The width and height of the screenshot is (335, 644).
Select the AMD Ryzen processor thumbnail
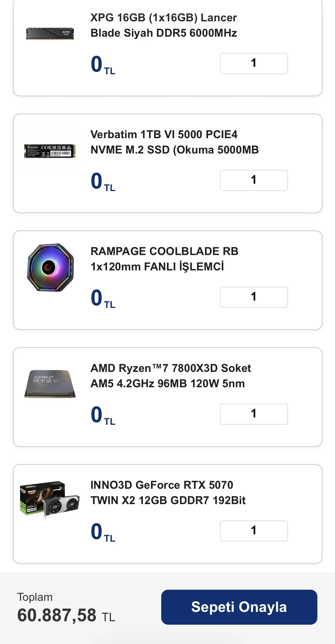[50, 384]
